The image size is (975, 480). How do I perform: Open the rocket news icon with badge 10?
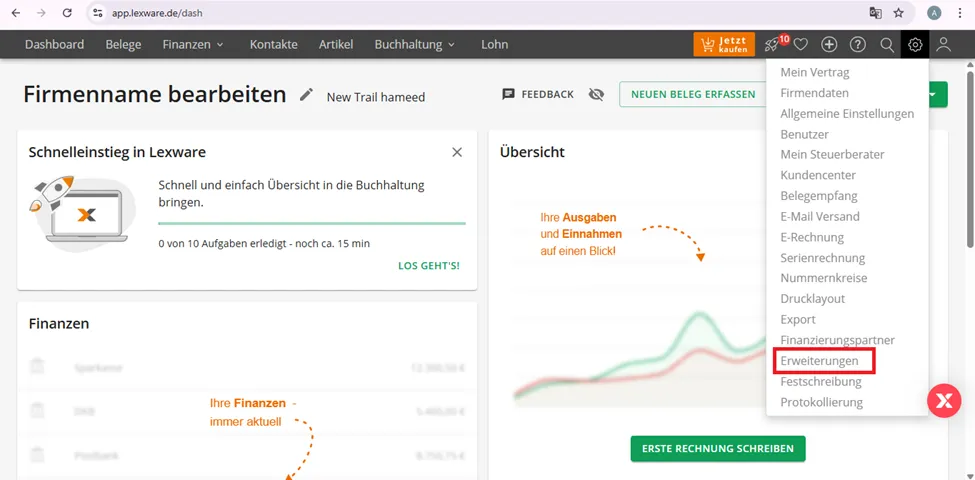774,44
